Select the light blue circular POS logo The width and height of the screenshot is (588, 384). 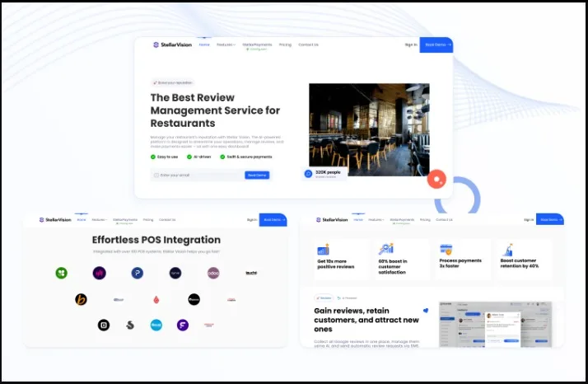click(156, 325)
